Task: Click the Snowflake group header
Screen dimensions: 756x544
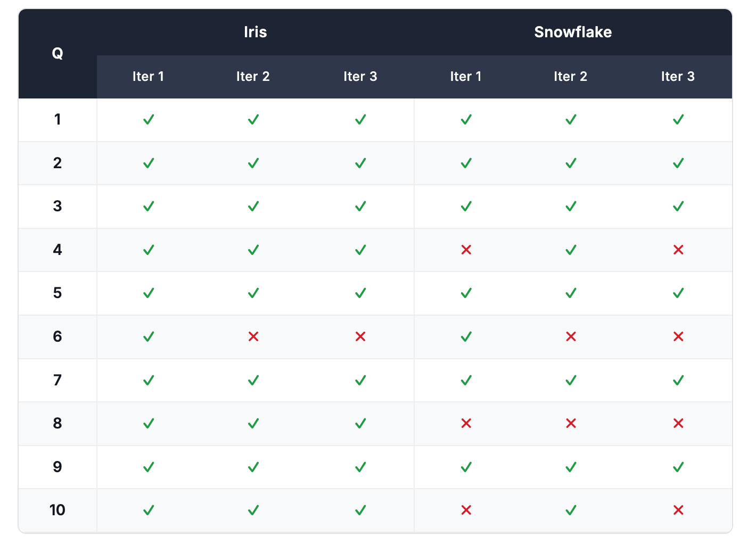Action: (573, 32)
